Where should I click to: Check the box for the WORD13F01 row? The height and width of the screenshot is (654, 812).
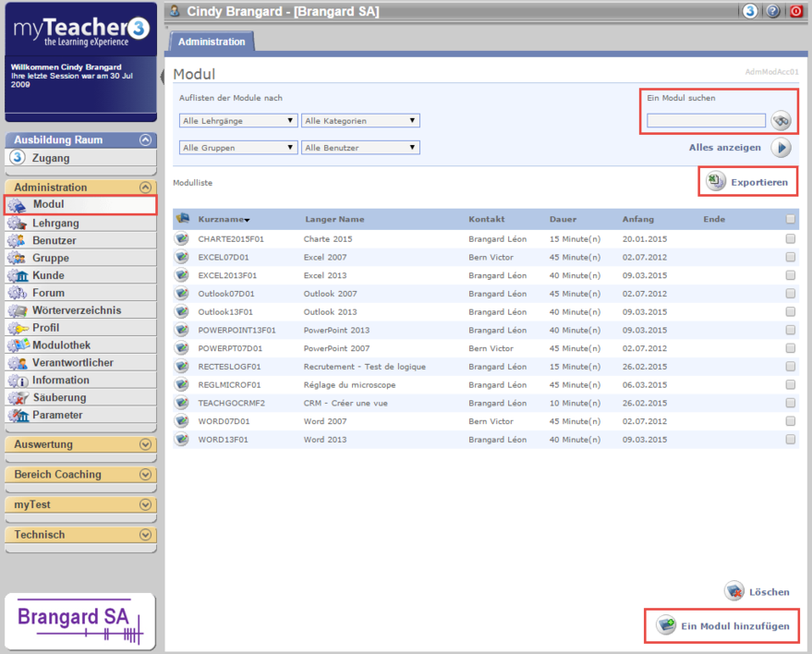pos(790,440)
